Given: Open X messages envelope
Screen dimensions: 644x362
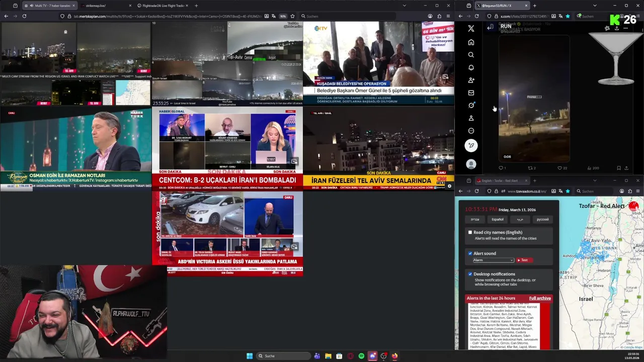Looking at the screenshot, I should [471, 93].
